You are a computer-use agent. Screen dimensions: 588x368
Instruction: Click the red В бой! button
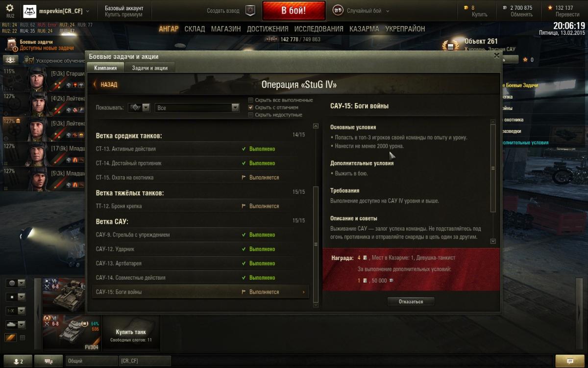coord(294,11)
